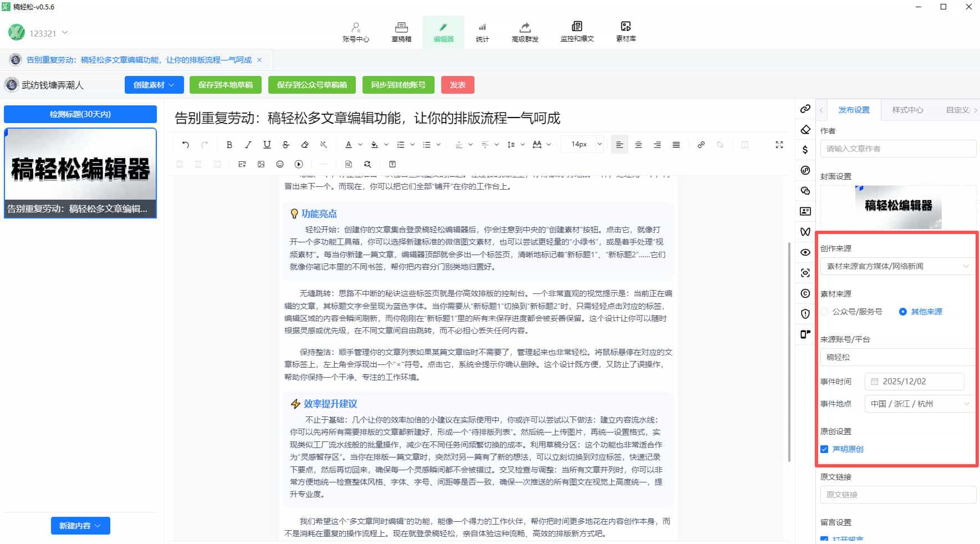Select the 其他来源 radio button
980x544 pixels.
pos(903,312)
